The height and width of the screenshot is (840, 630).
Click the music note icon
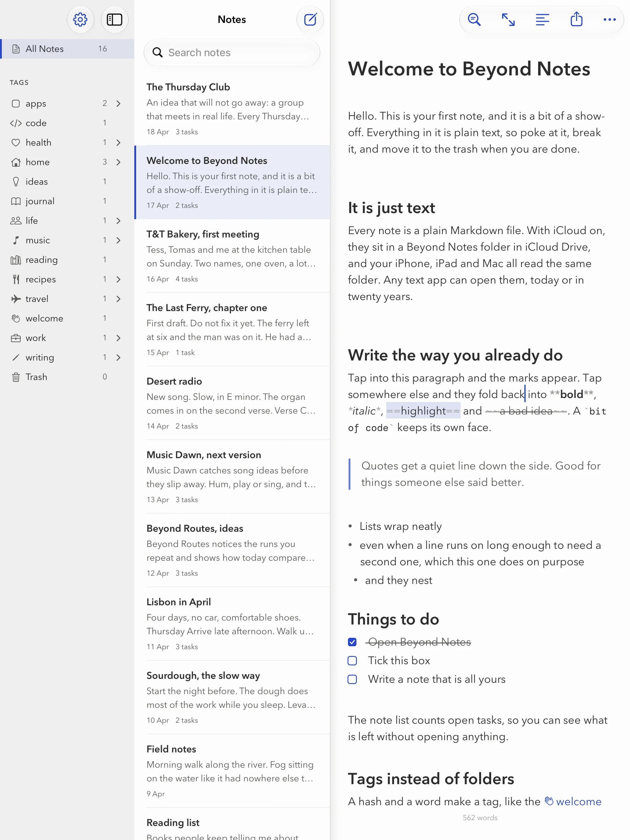point(16,241)
